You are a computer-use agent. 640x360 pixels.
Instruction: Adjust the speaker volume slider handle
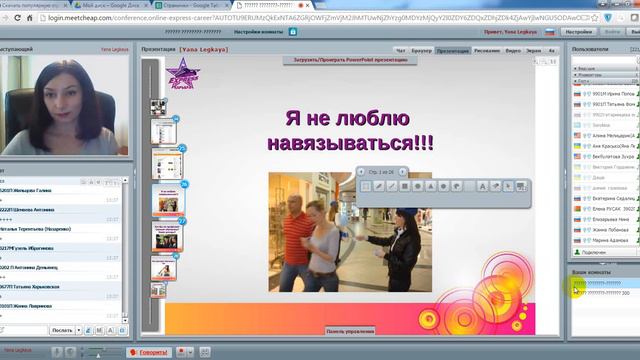[x=98, y=356]
